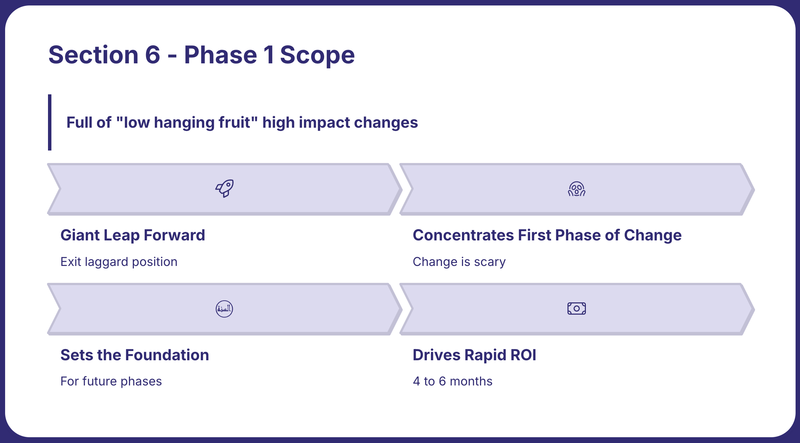
Task: Click the Drives Rapid ROI heading
Action: click(474, 355)
